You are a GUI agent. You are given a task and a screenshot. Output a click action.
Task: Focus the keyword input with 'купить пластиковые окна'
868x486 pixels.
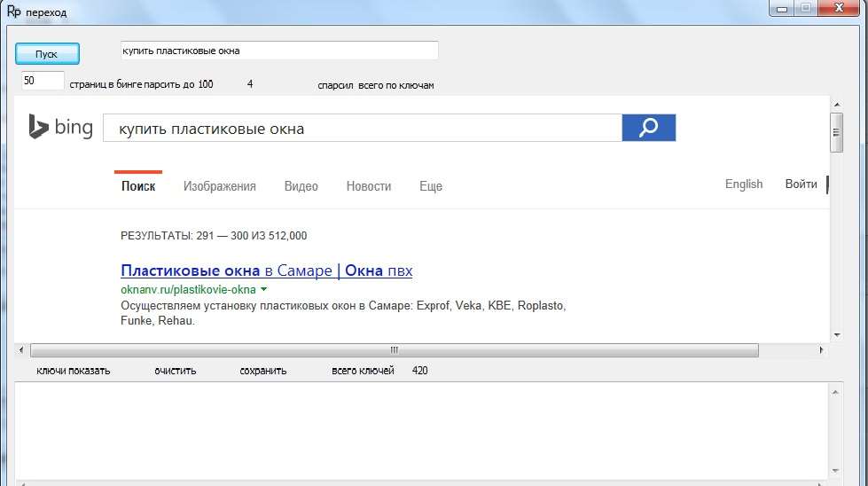point(279,51)
